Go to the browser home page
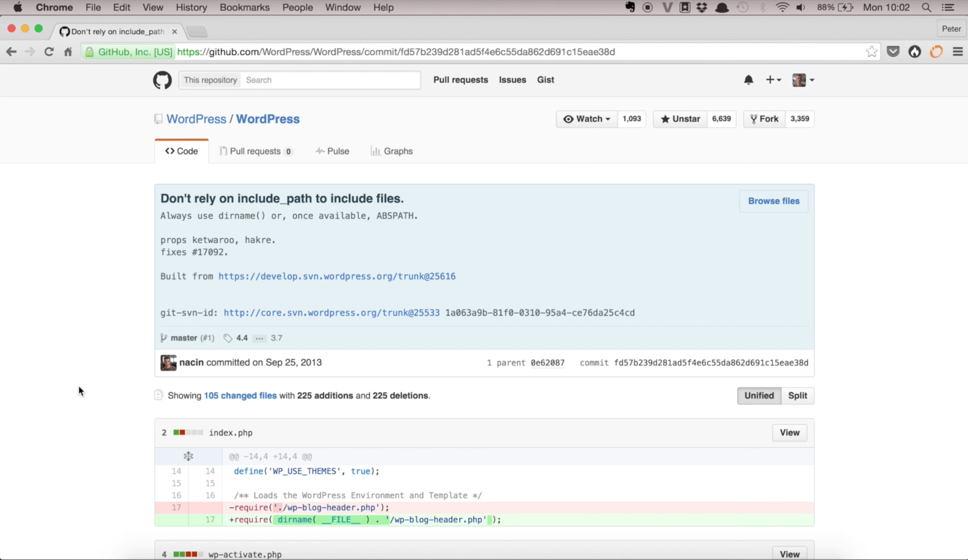 pyautogui.click(x=68, y=52)
